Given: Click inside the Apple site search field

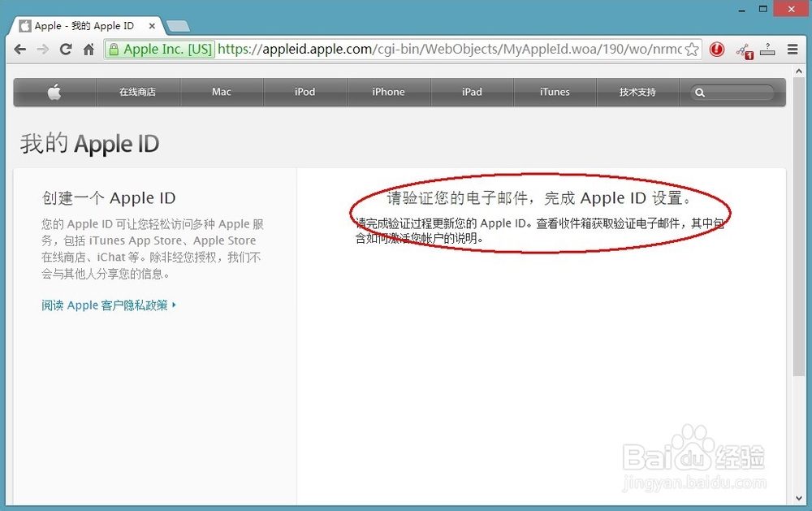Looking at the screenshot, I should coord(732,93).
